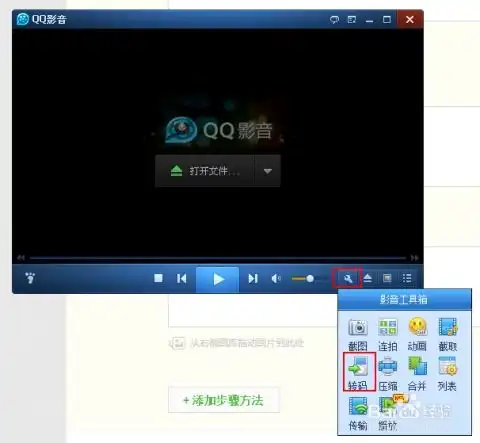
Task: Click the wrench toolbox icon
Action: (347, 278)
